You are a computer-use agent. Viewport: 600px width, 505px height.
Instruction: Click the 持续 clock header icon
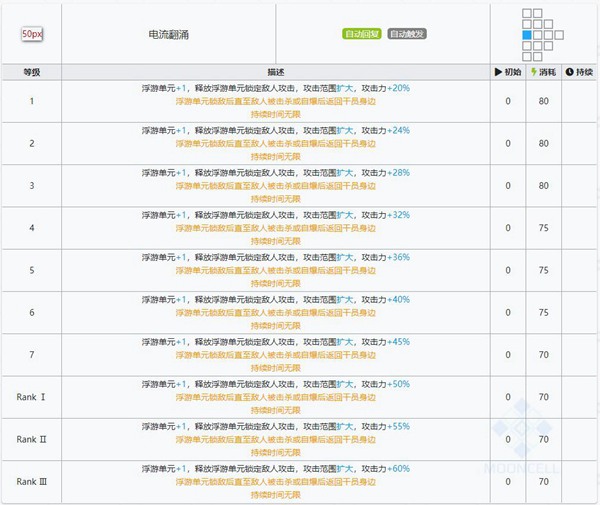(x=570, y=73)
